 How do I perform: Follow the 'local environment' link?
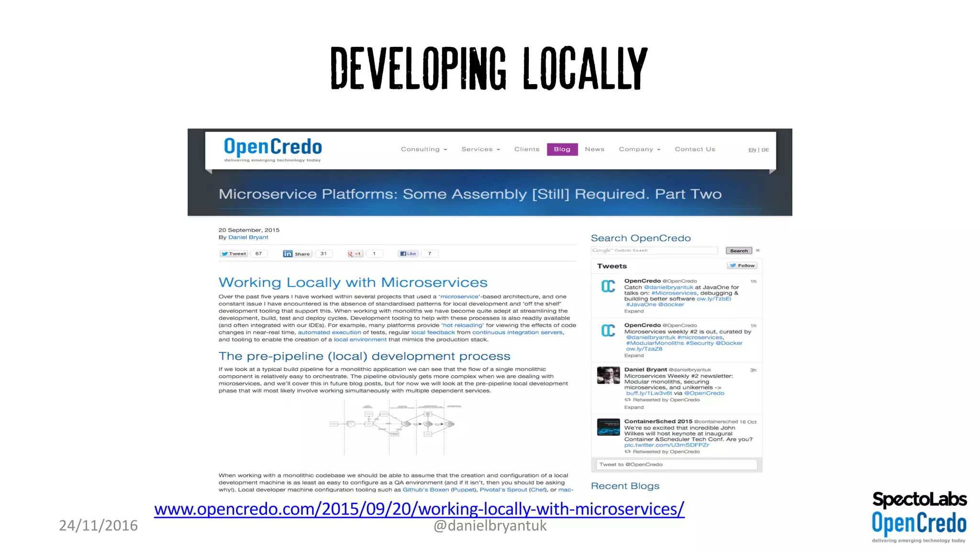coord(360,340)
